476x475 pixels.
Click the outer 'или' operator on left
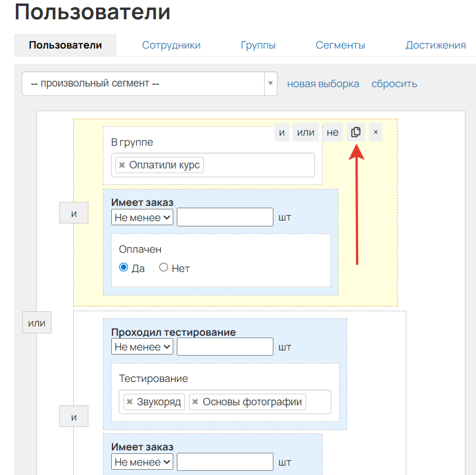pos(37,323)
